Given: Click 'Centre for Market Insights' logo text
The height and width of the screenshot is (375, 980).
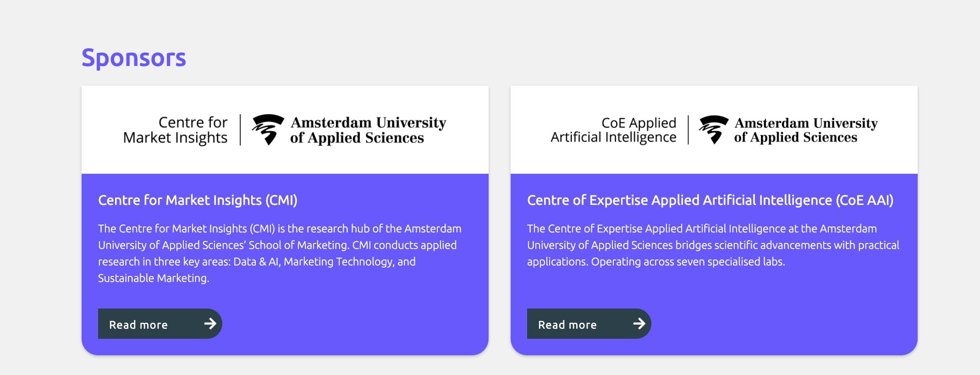Looking at the screenshot, I should 176,130.
